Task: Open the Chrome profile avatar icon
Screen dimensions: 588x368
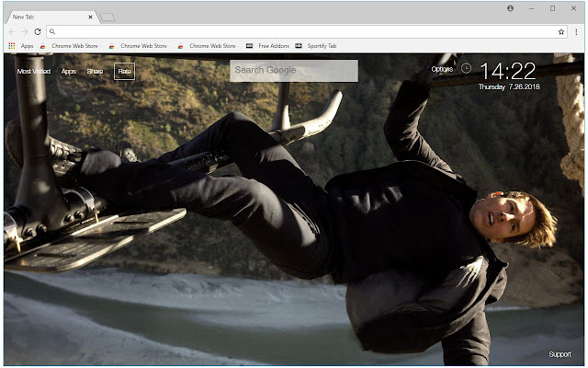Action: [511, 8]
